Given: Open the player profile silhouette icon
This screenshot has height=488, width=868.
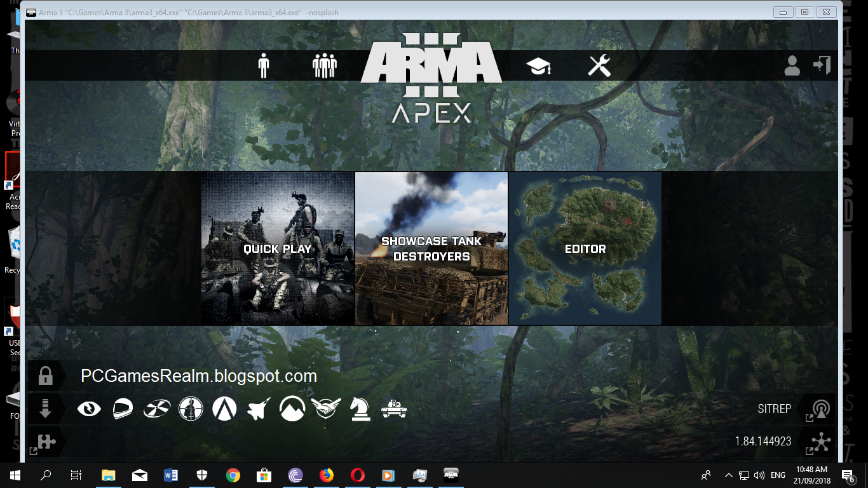Looking at the screenshot, I should pyautogui.click(x=792, y=65).
